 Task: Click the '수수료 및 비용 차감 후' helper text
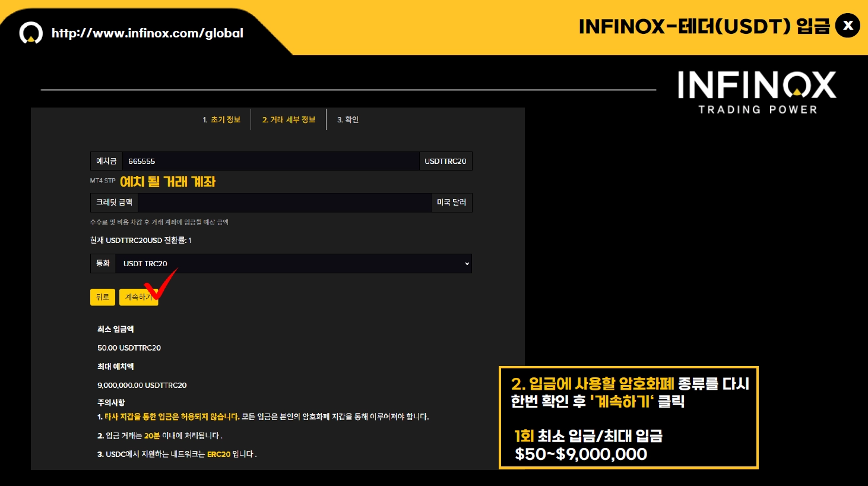coord(159,222)
